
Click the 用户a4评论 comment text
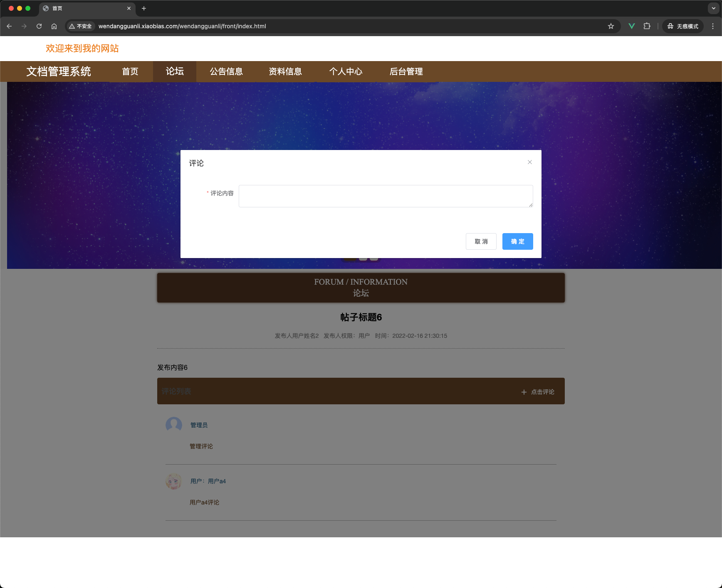(x=204, y=502)
